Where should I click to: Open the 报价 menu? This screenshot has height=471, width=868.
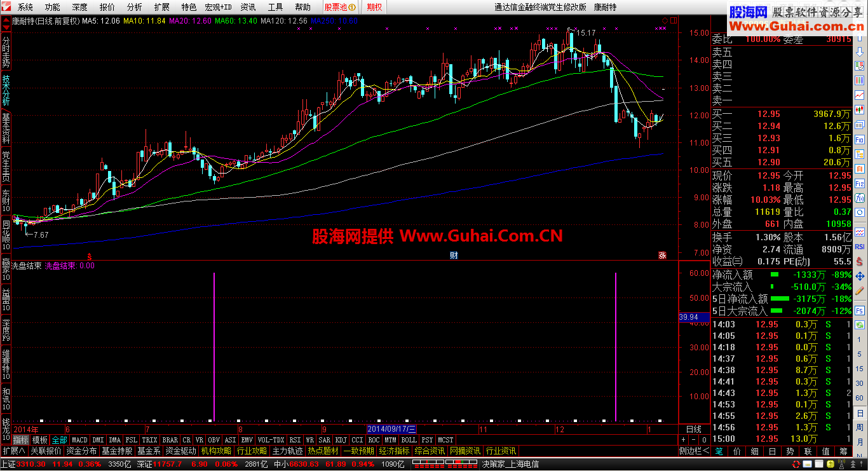[107, 8]
